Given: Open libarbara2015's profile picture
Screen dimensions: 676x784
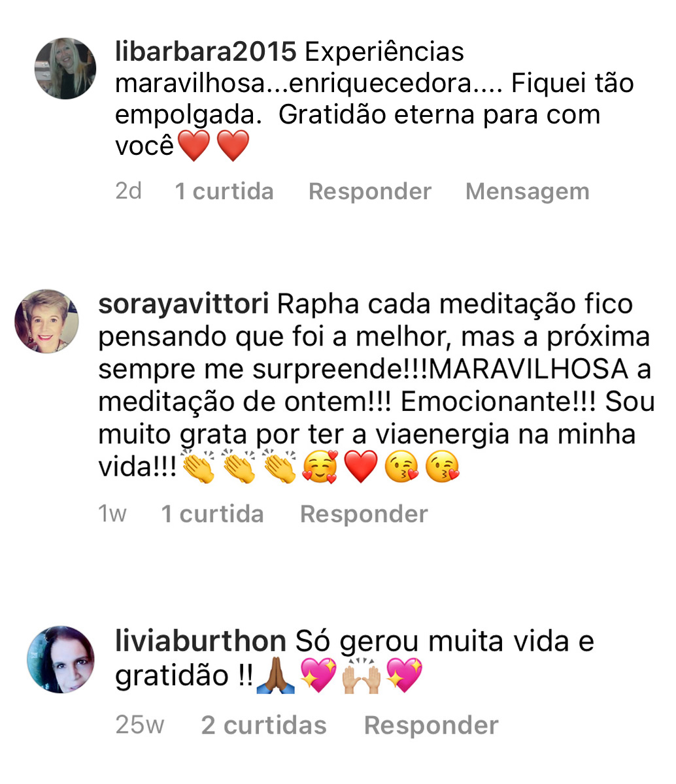Looking at the screenshot, I should point(65,69).
